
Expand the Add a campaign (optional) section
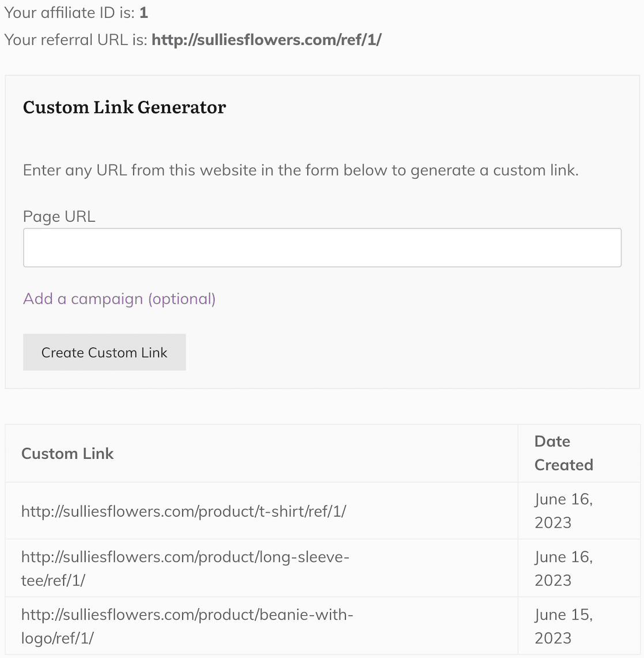pos(118,299)
